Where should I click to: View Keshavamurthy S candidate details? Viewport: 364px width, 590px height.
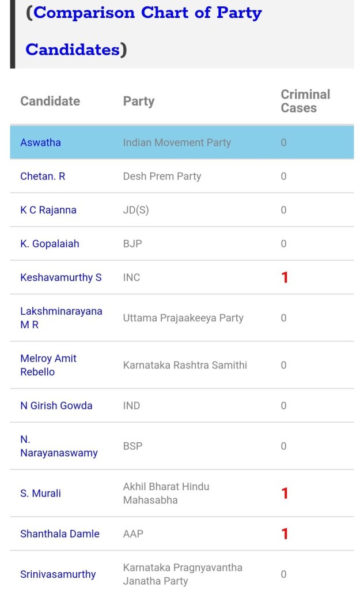pos(60,277)
